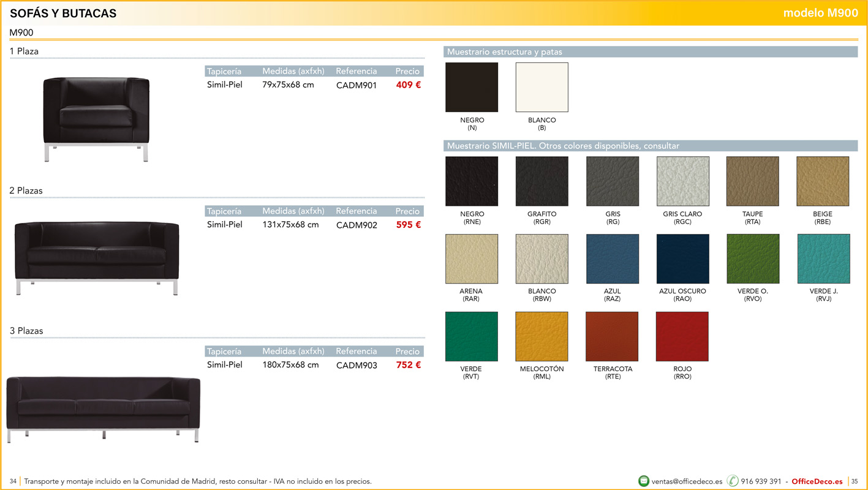The image size is (868, 490).
Task: Pick the GRAFITO (RGR) swatch
Action: pyautogui.click(x=542, y=181)
